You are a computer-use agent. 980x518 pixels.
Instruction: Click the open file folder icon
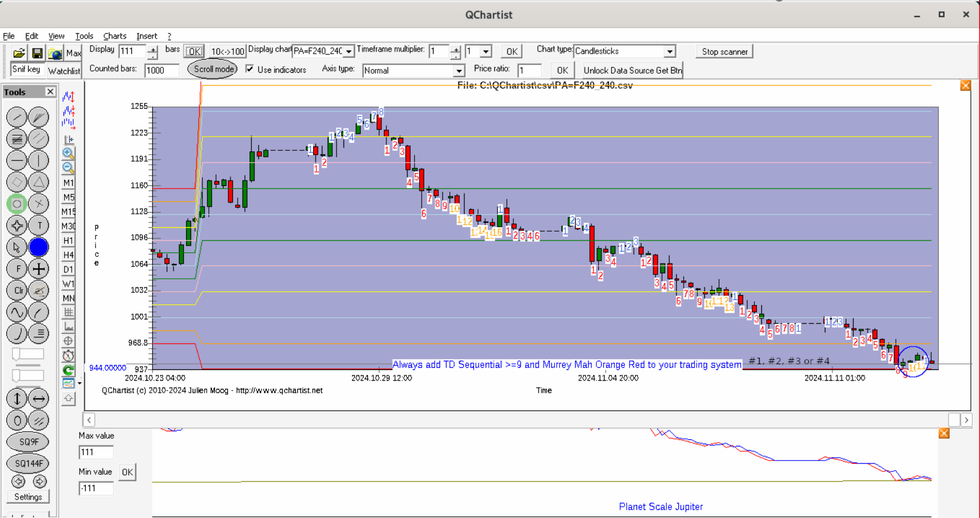pos(19,53)
